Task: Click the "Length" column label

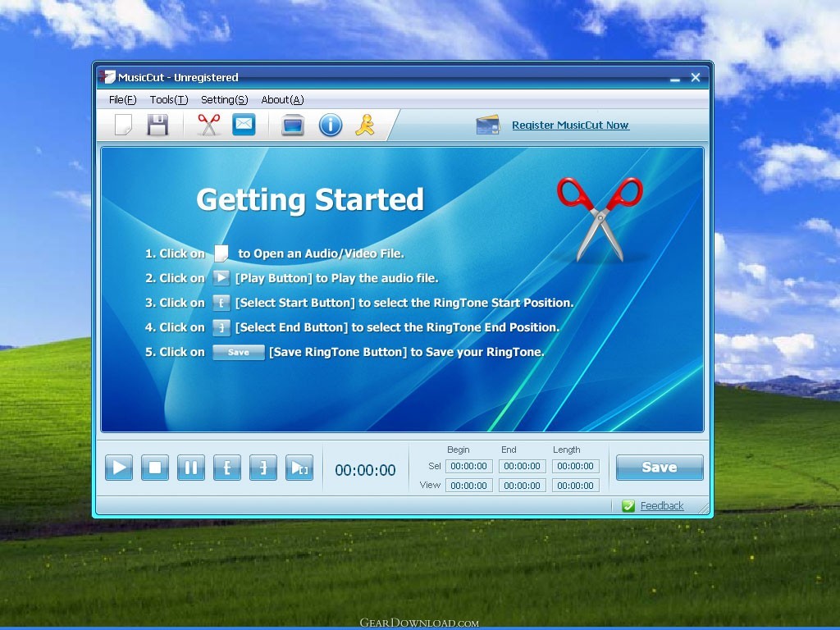Action: coord(566,450)
